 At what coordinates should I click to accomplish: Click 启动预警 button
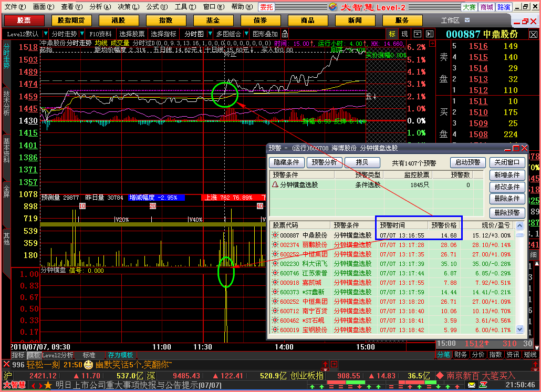coord(468,162)
